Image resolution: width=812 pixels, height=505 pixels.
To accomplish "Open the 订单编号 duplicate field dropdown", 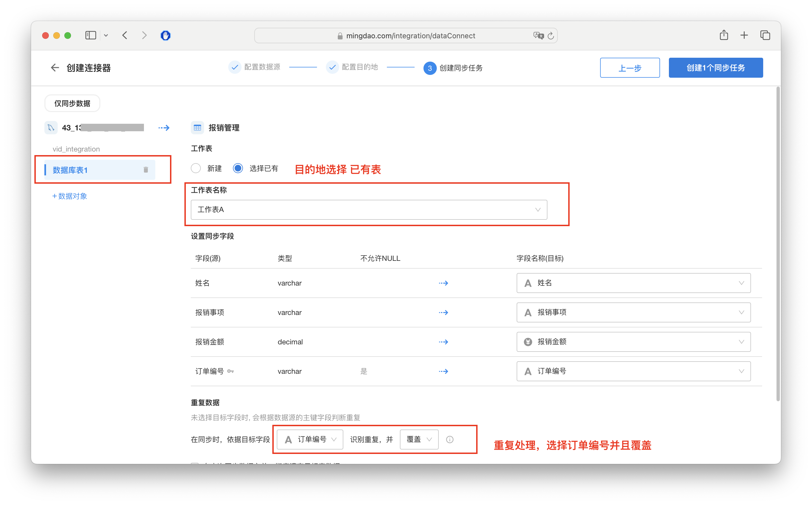I will click(310, 440).
